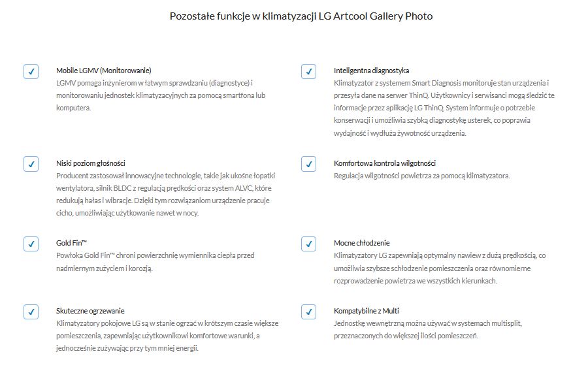
Task: Click the Smart Diagnosis description paragraph
Action: click(444, 108)
